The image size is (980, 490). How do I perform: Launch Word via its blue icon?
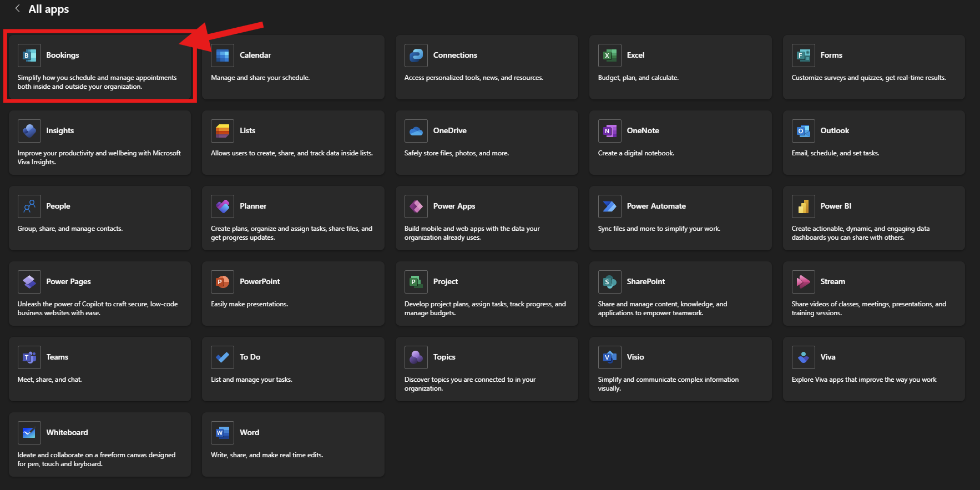point(223,433)
